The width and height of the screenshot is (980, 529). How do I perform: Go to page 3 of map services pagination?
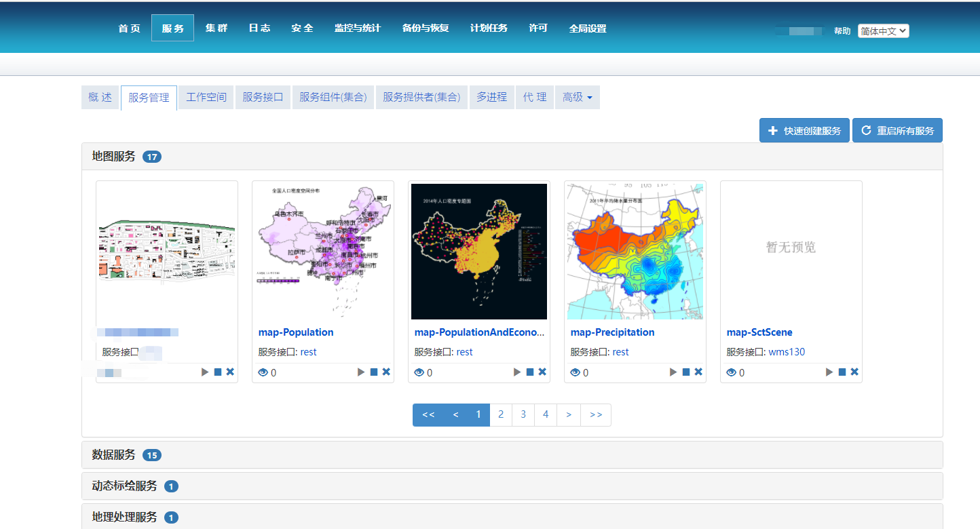pos(523,414)
